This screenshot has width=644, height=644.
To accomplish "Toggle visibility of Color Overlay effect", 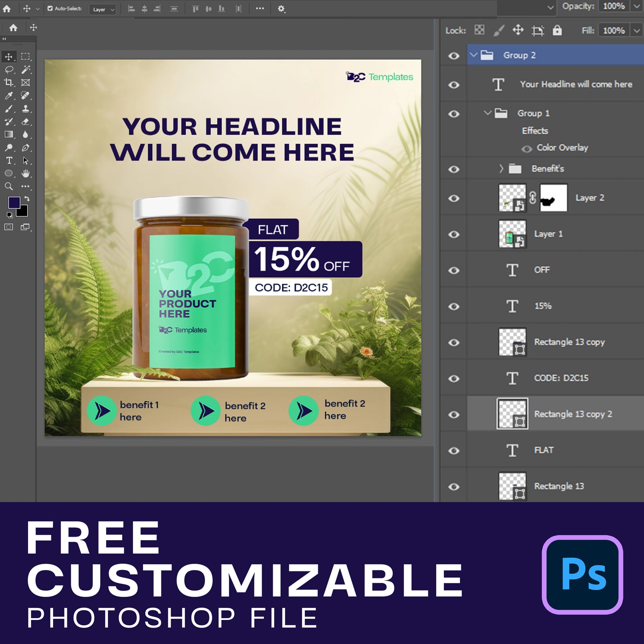I will (527, 148).
